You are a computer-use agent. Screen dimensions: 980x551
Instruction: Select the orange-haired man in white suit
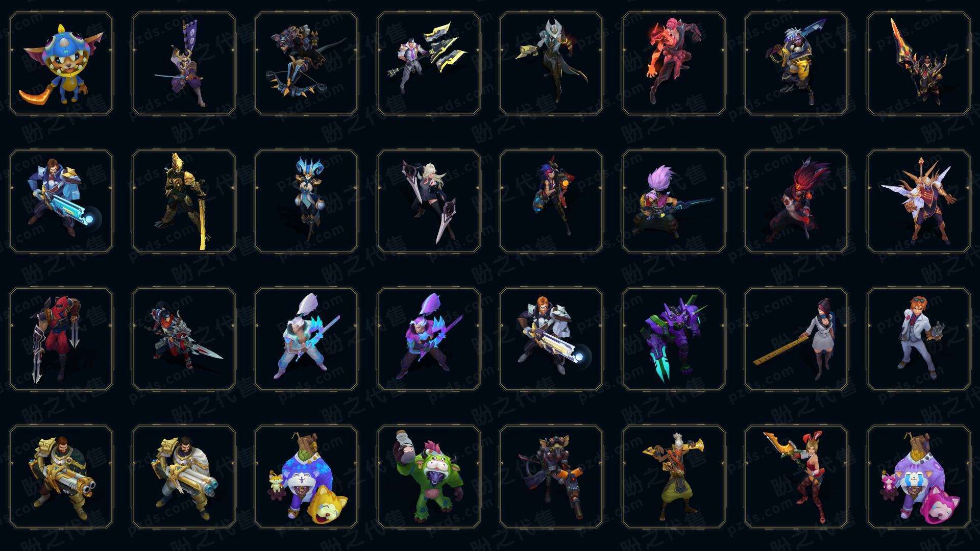919,339
